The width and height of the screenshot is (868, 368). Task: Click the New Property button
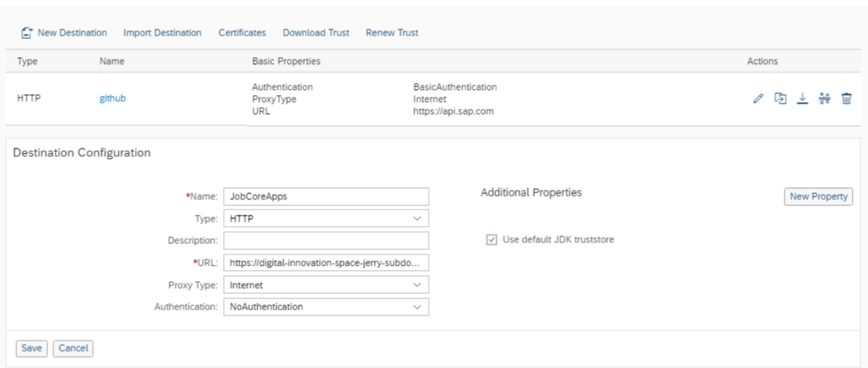(818, 197)
